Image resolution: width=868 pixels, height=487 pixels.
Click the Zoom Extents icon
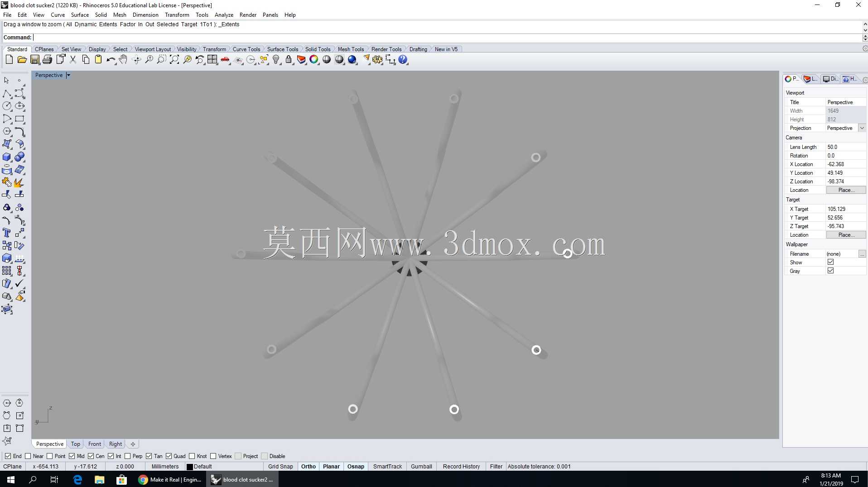[174, 60]
